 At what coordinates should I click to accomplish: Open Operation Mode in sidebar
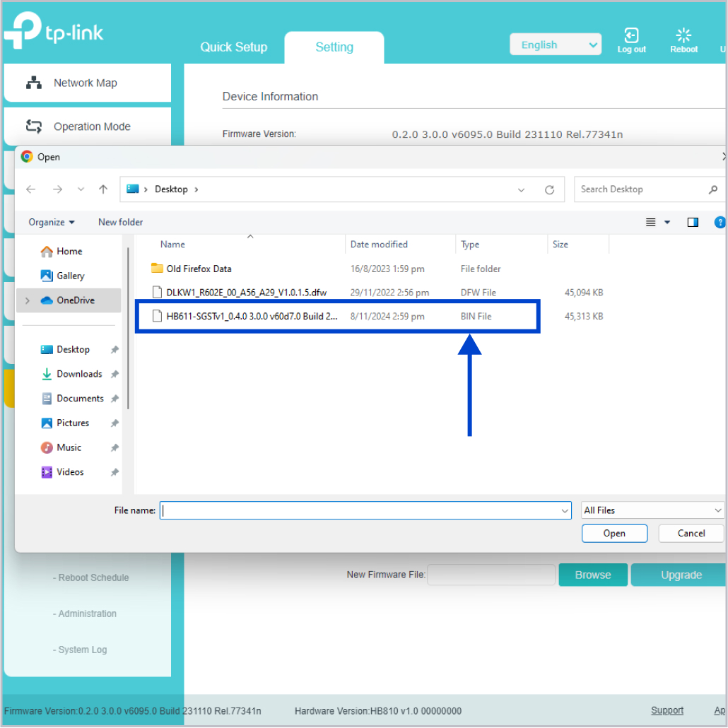click(x=87, y=127)
